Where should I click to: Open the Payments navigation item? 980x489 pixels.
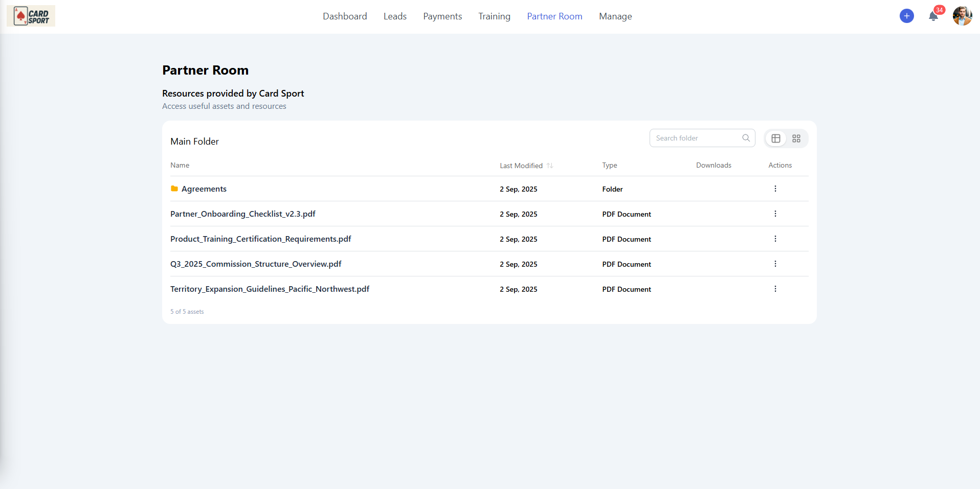coord(442,16)
